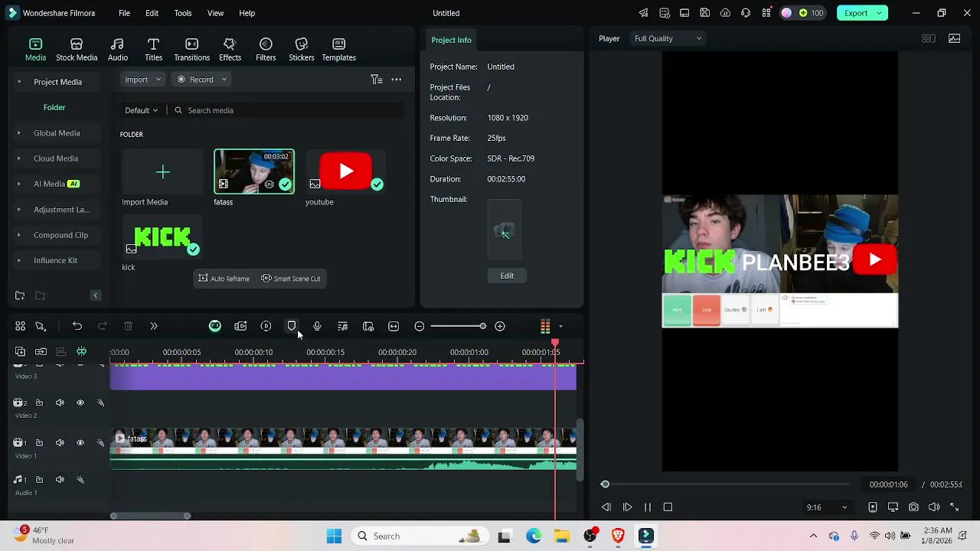Click in the Search media field
980x551 pixels.
tap(287, 110)
